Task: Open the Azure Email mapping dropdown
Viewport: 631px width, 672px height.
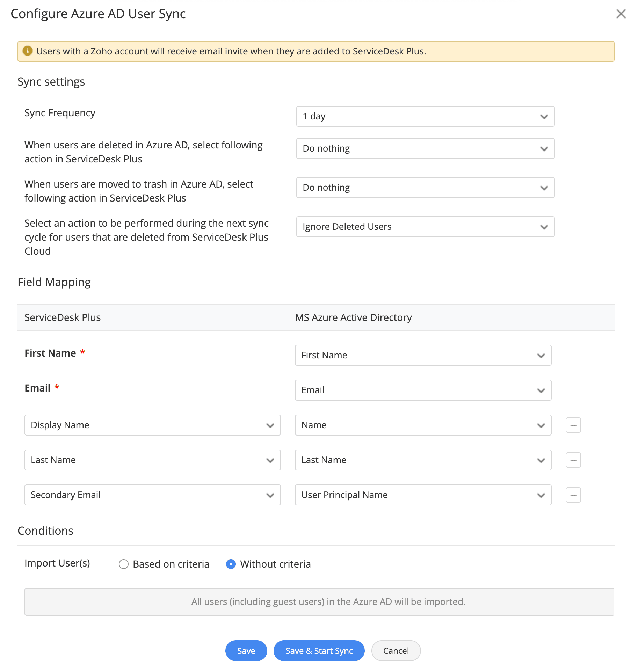Action: coord(423,390)
